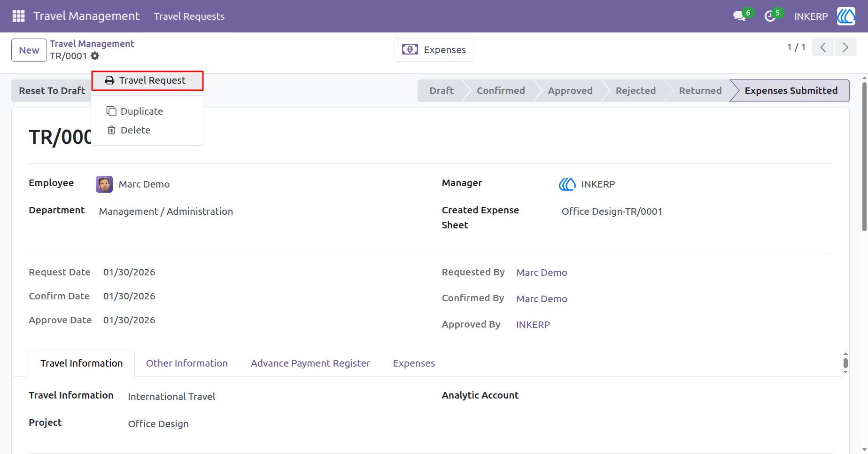Click the International Travel value
868x454 pixels.
171,397
